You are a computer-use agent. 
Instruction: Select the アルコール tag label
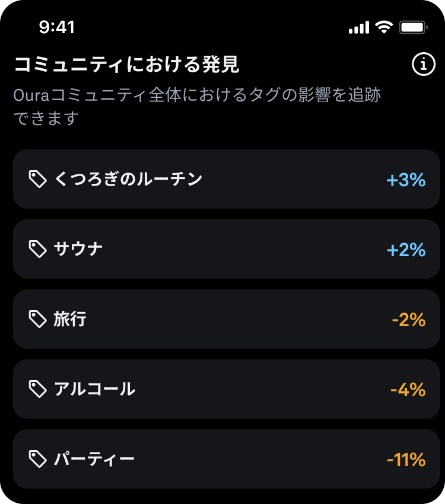click(x=94, y=389)
